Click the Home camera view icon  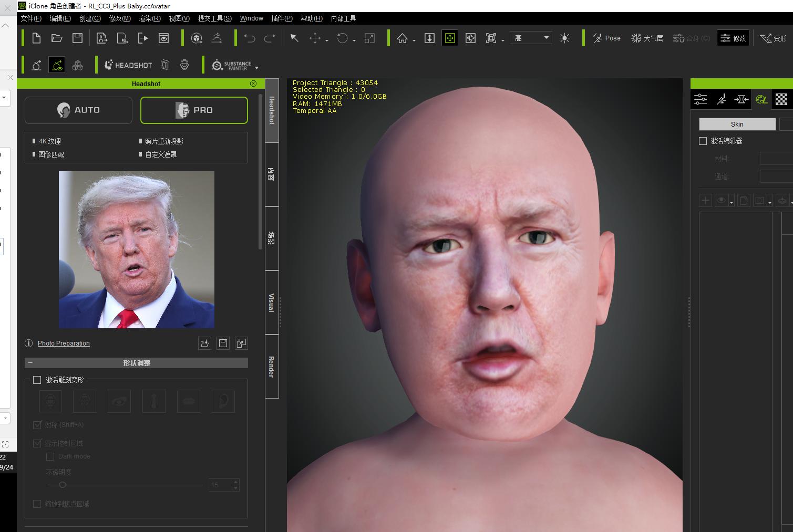(402, 38)
